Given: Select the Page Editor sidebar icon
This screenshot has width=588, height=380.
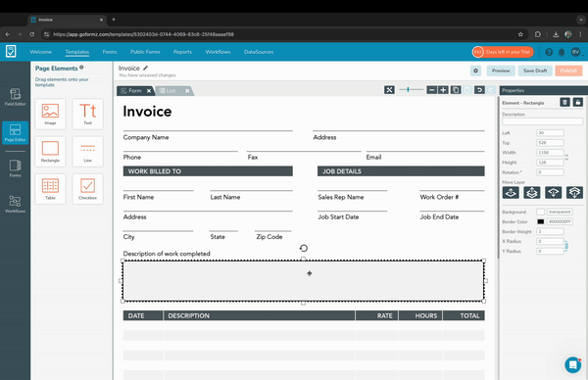Looking at the screenshot, I should tap(15, 132).
